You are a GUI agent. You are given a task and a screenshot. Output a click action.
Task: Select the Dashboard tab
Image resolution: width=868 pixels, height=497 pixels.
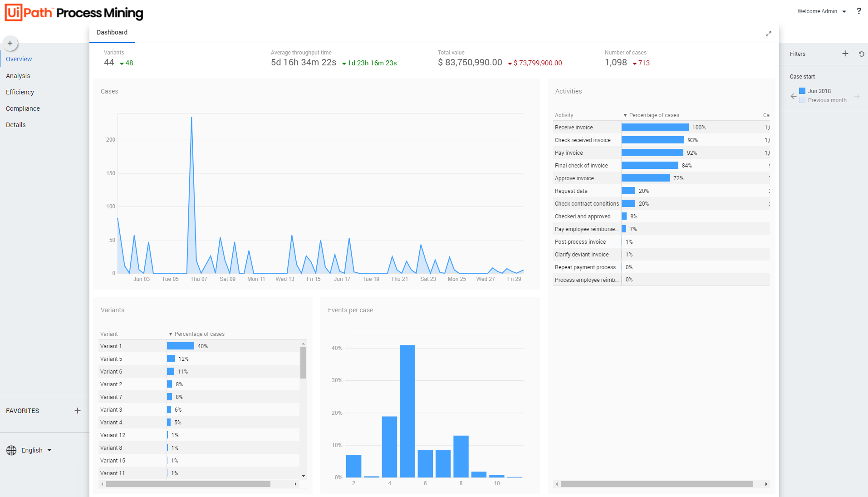click(x=112, y=32)
